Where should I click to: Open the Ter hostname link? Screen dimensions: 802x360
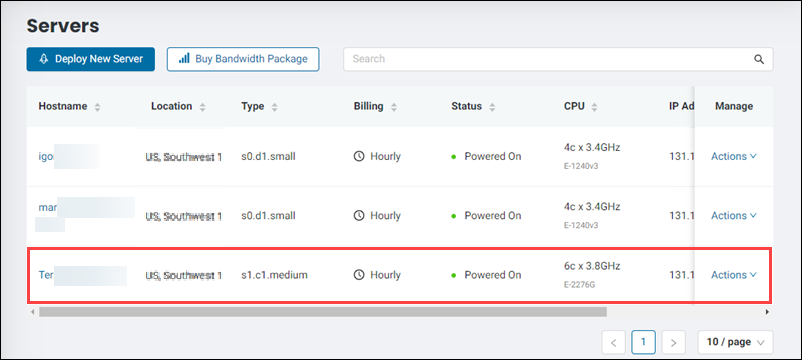tap(46, 275)
